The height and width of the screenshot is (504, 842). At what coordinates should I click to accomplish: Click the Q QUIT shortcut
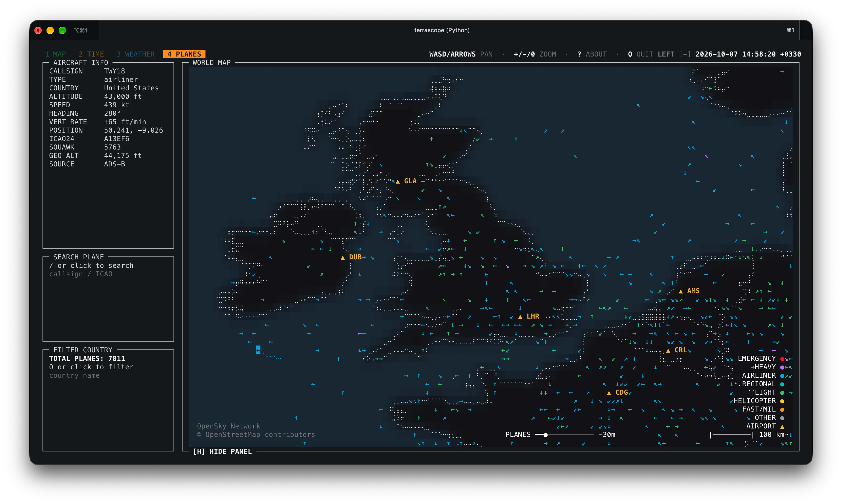[x=640, y=54]
